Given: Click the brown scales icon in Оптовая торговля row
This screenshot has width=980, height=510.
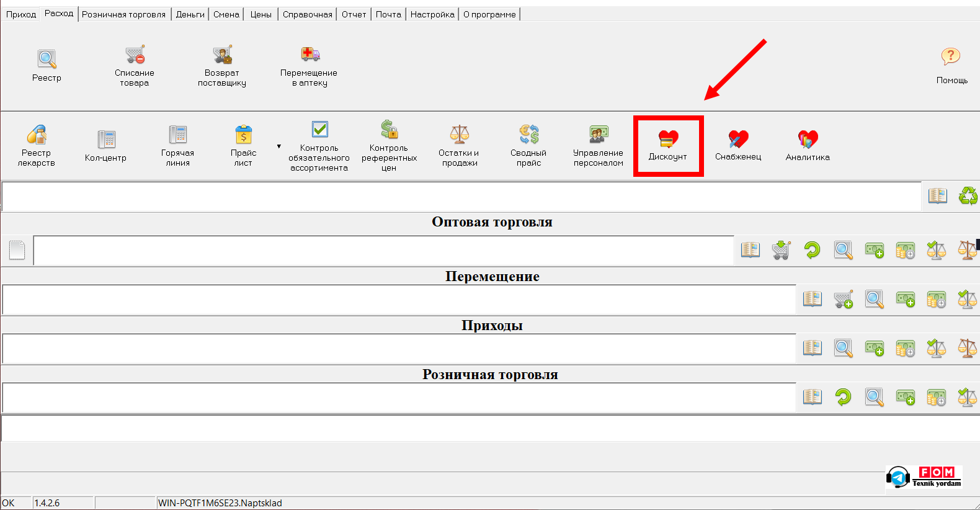Looking at the screenshot, I should pyautogui.click(x=968, y=250).
